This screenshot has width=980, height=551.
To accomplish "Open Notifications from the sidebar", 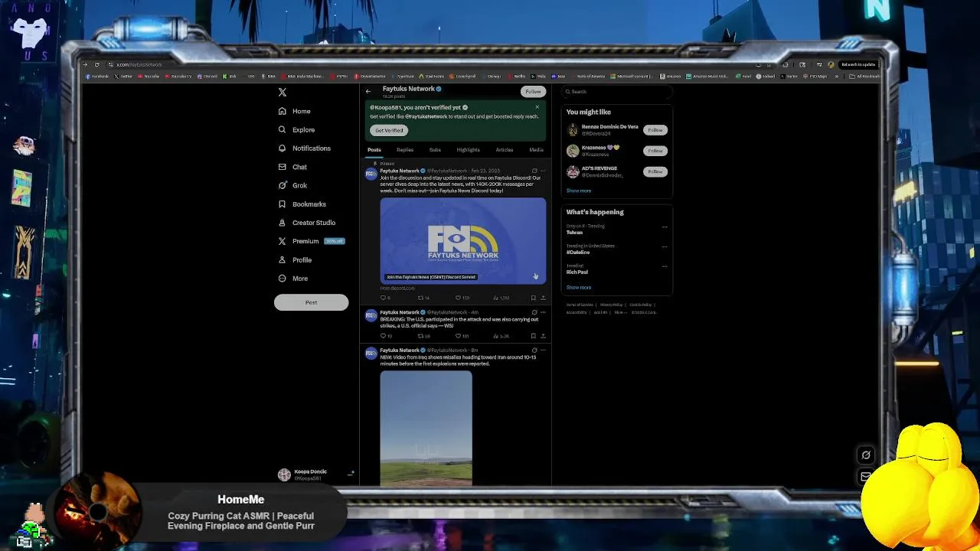I will [x=305, y=148].
